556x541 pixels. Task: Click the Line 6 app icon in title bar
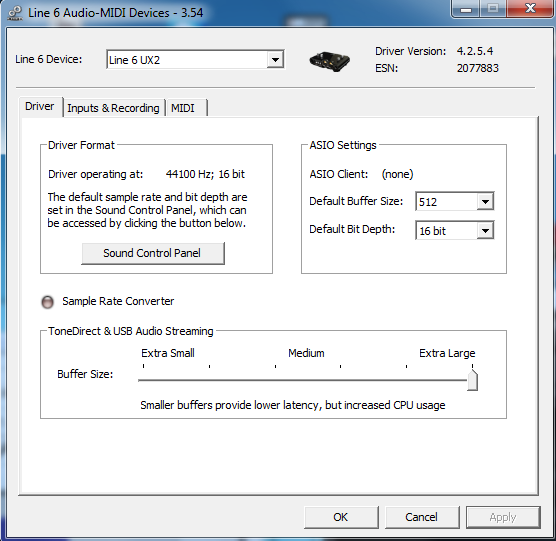[15, 13]
